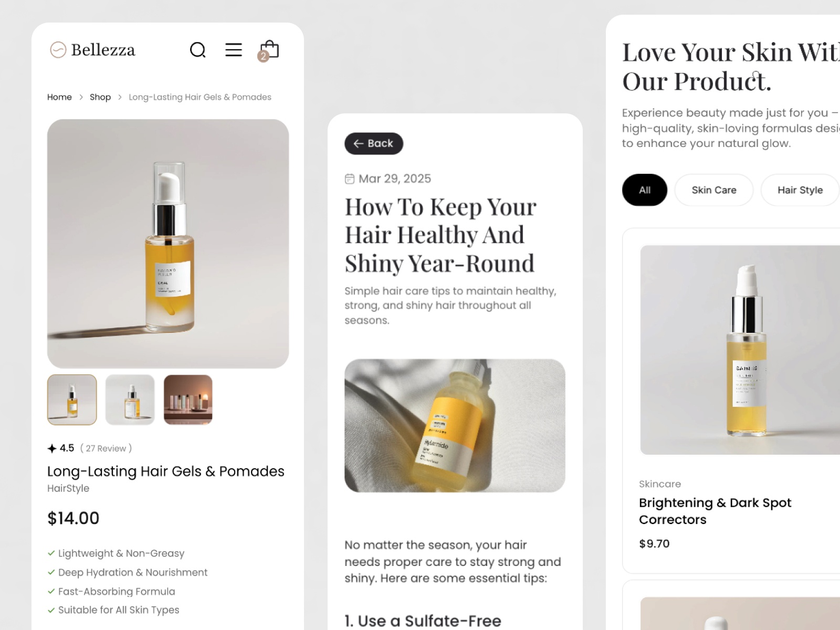
Task: Click the cart badge showing 2
Action: (x=264, y=56)
